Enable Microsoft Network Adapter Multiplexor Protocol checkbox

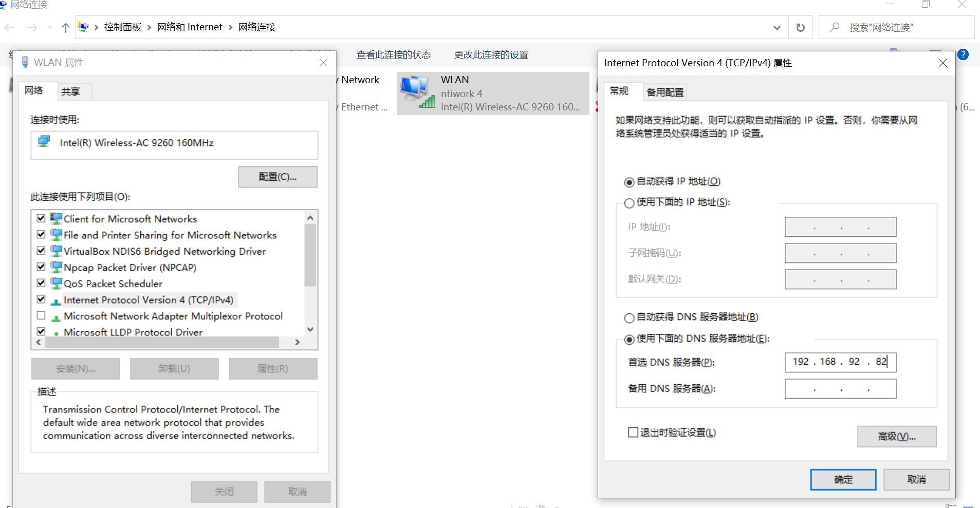[x=41, y=315]
